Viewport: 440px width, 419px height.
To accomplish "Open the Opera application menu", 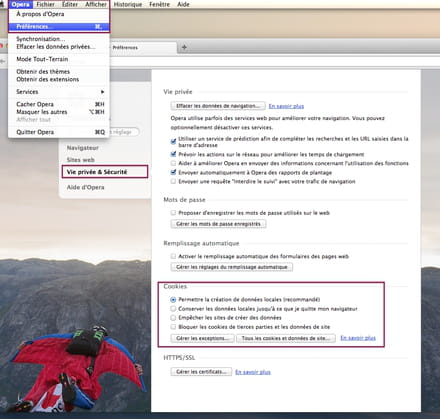I will coord(21,4).
